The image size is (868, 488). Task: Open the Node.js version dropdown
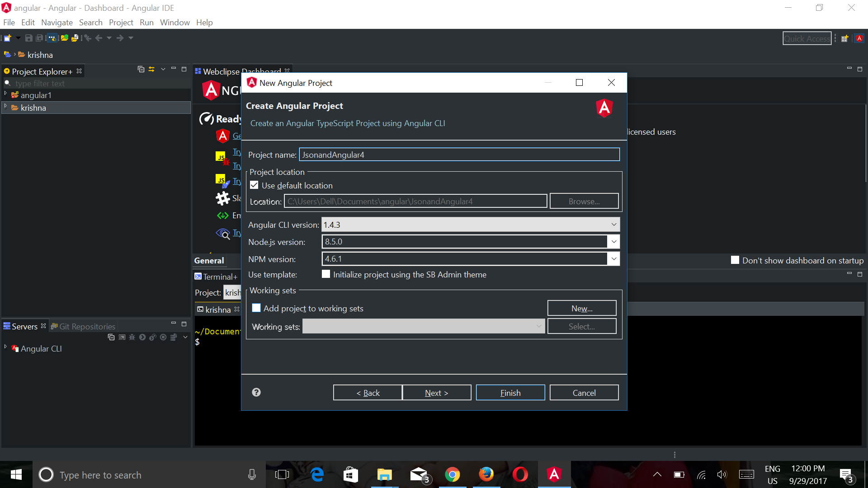(613, 242)
